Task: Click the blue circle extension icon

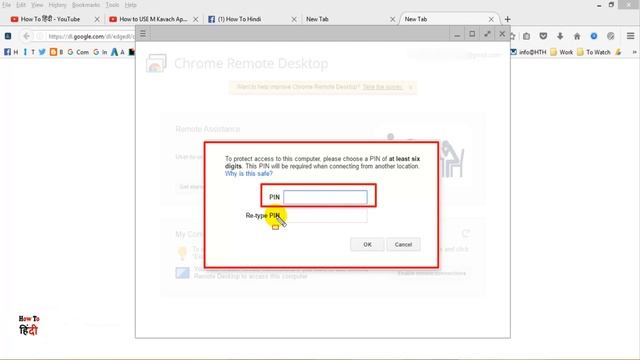Action: click(x=594, y=36)
